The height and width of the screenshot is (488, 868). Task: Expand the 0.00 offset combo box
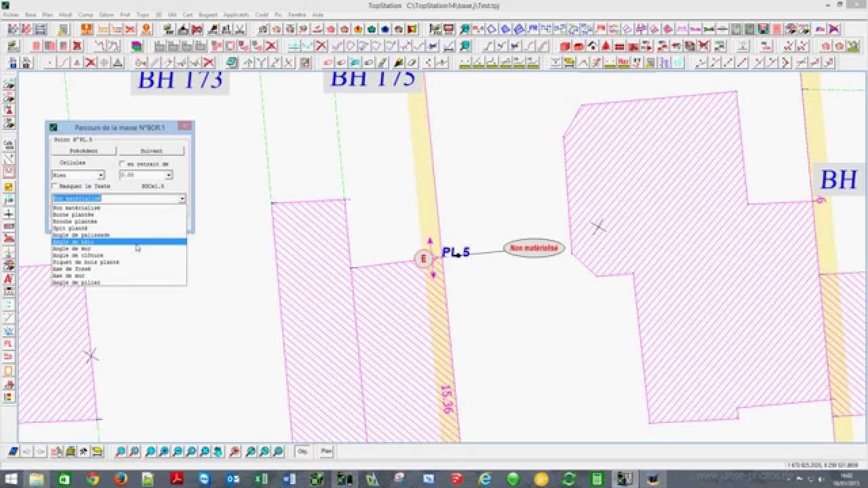169,176
